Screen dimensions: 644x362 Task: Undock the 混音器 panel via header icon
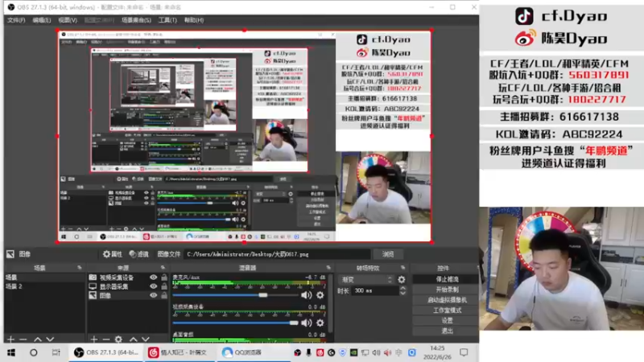coord(328,268)
